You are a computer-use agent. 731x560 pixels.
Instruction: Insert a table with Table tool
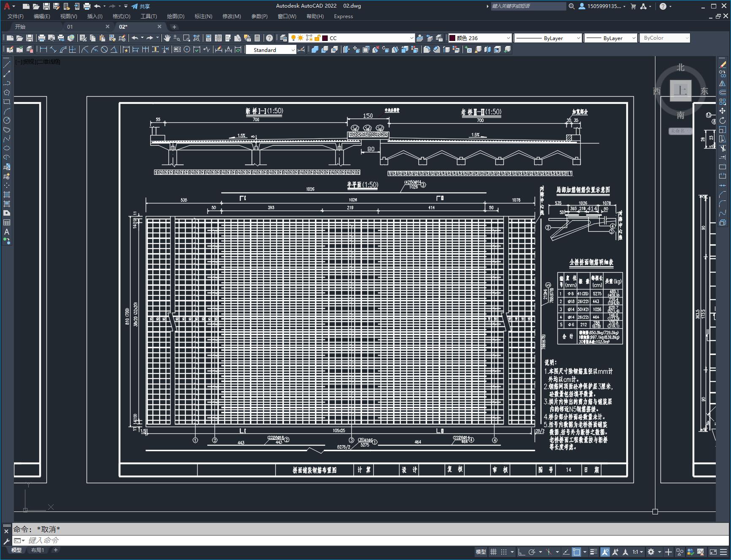tap(7, 222)
